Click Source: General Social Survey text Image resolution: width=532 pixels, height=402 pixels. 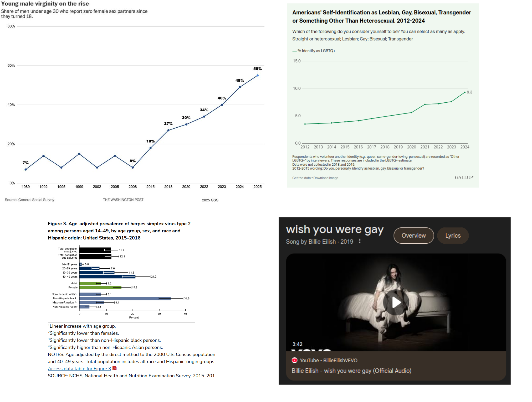click(29, 200)
